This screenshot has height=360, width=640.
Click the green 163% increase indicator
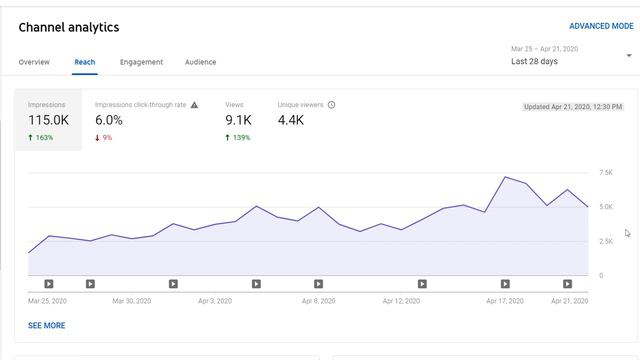pos(40,138)
